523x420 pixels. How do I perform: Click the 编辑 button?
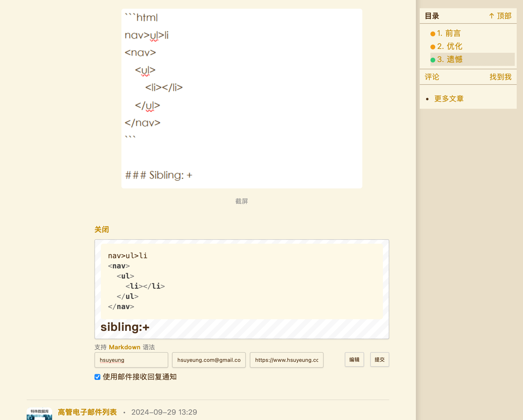354,360
